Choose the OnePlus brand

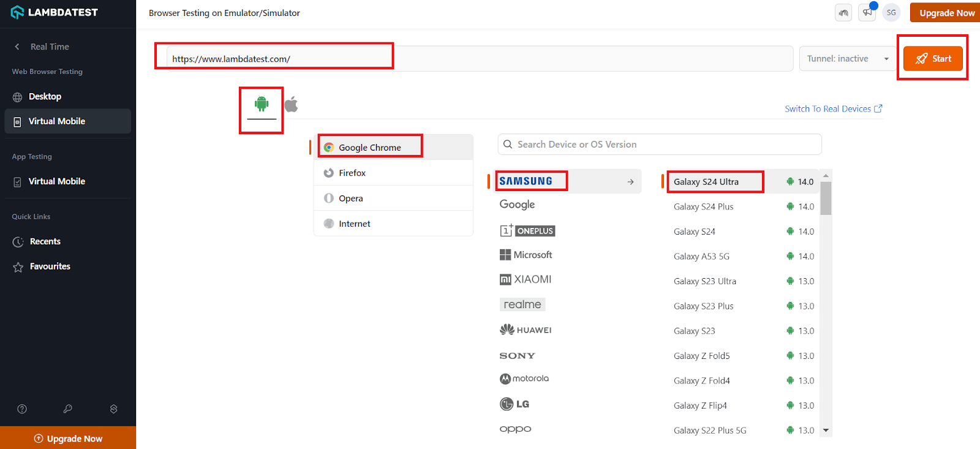tap(527, 230)
